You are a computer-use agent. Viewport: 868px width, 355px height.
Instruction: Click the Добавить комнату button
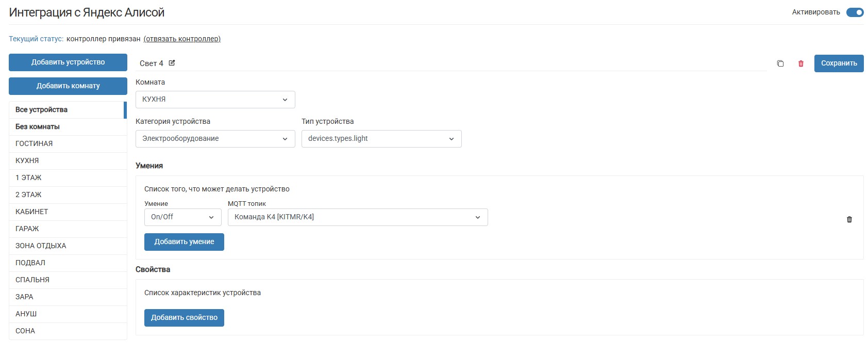(68, 86)
